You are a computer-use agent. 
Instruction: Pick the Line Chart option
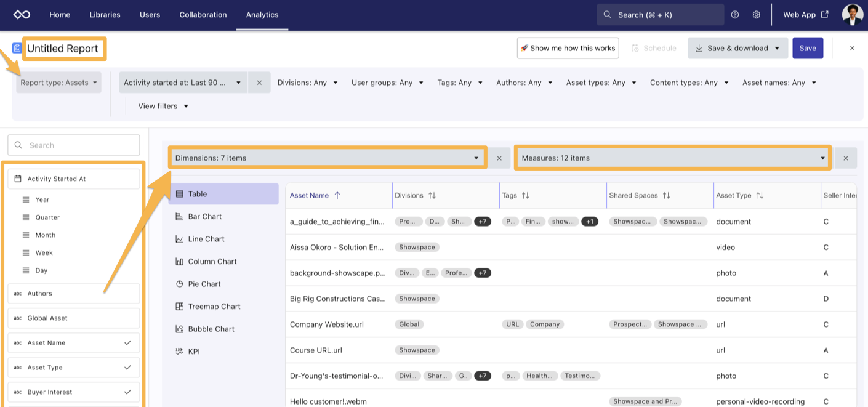coord(206,239)
